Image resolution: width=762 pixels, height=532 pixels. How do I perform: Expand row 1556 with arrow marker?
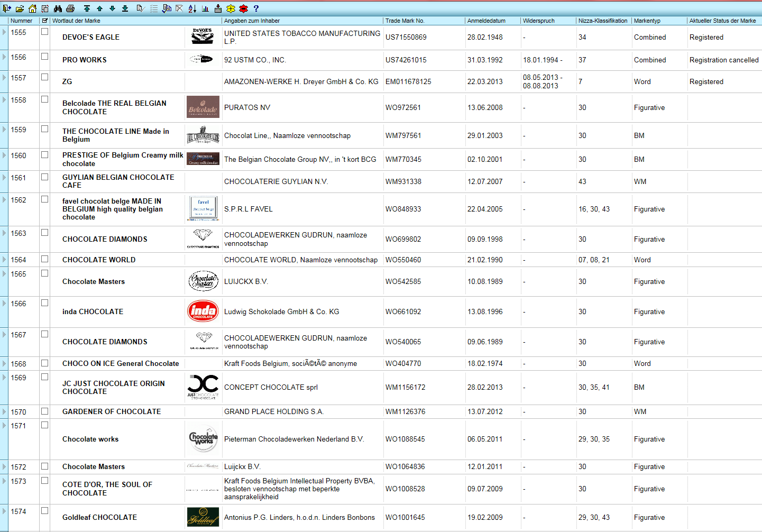point(4,57)
